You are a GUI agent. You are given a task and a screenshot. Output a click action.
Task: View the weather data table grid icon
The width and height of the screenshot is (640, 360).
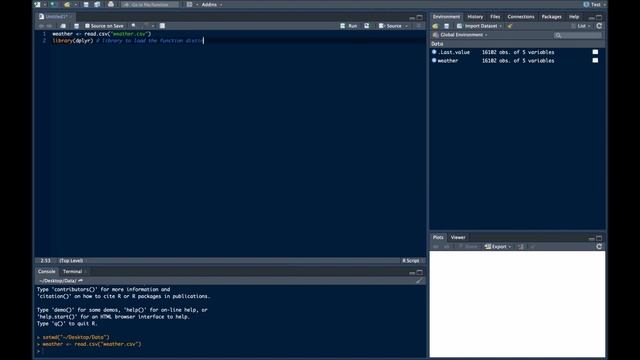pos(595,60)
